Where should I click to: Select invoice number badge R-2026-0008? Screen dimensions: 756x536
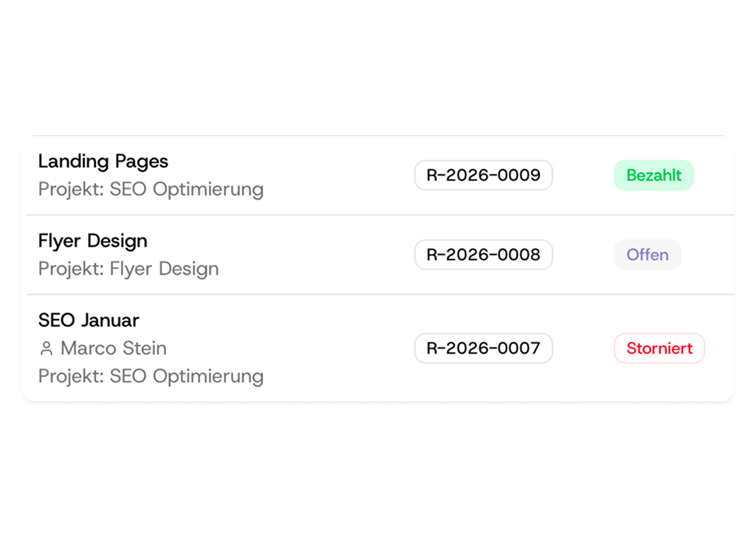pos(484,255)
